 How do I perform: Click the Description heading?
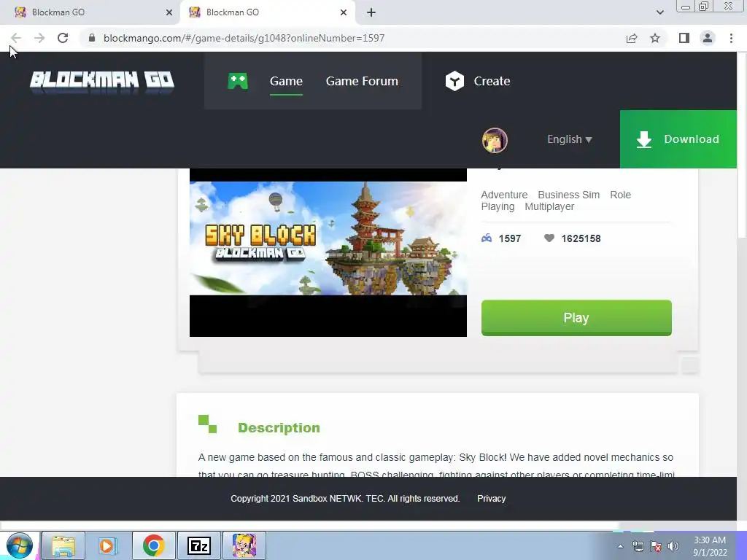[279, 427]
